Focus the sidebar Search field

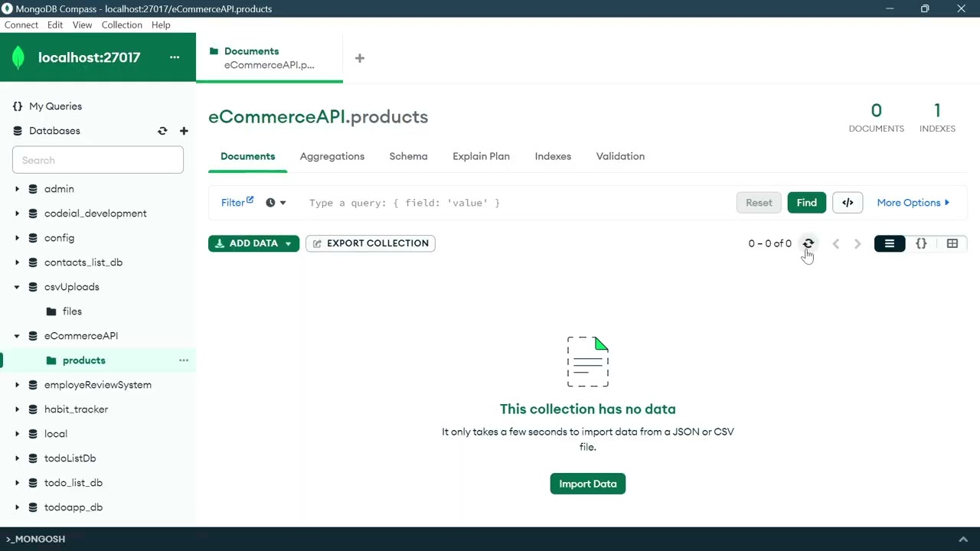98,160
